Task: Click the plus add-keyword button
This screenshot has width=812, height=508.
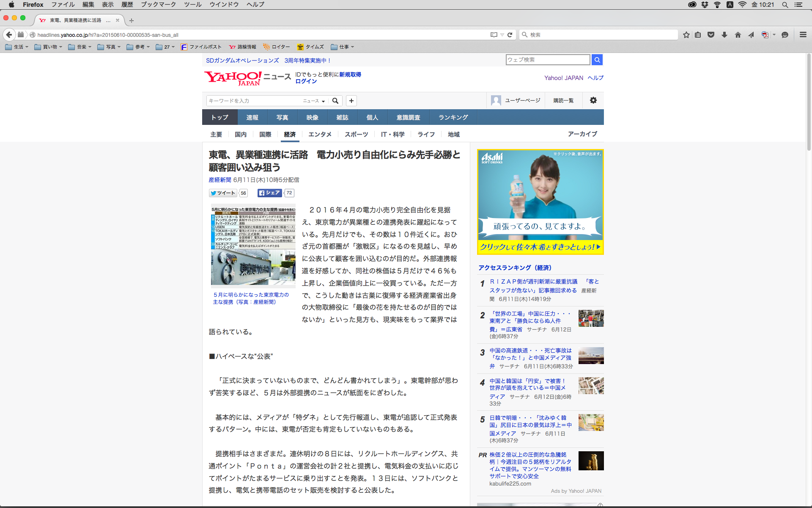Action: coord(351,101)
